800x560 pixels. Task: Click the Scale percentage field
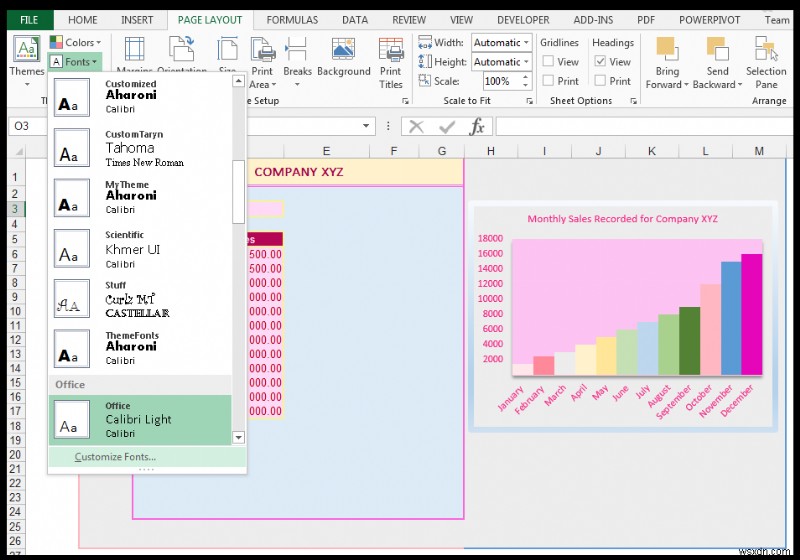click(502, 81)
